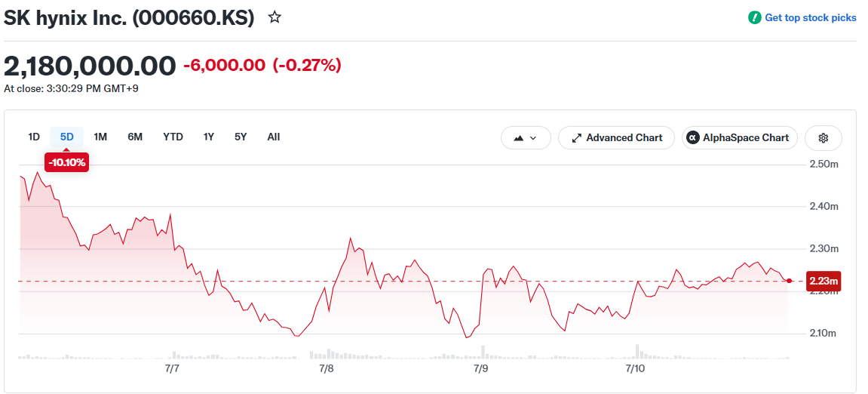The height and width of the screenshot is (394, 868).
Task: Select the 5D time range
Action: pos(67,137)
